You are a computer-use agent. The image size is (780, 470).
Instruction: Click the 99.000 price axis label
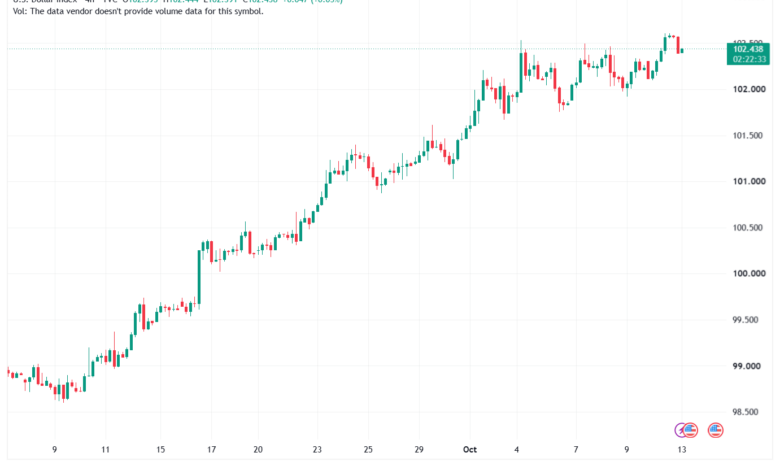746,366
